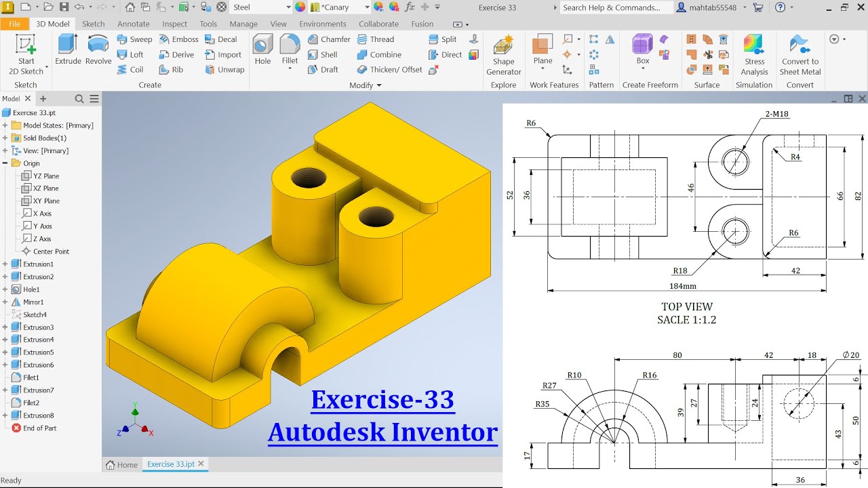This screenshot has width=868, height=488.
Task: Choose the Shell tool
Action: point(322,54)
